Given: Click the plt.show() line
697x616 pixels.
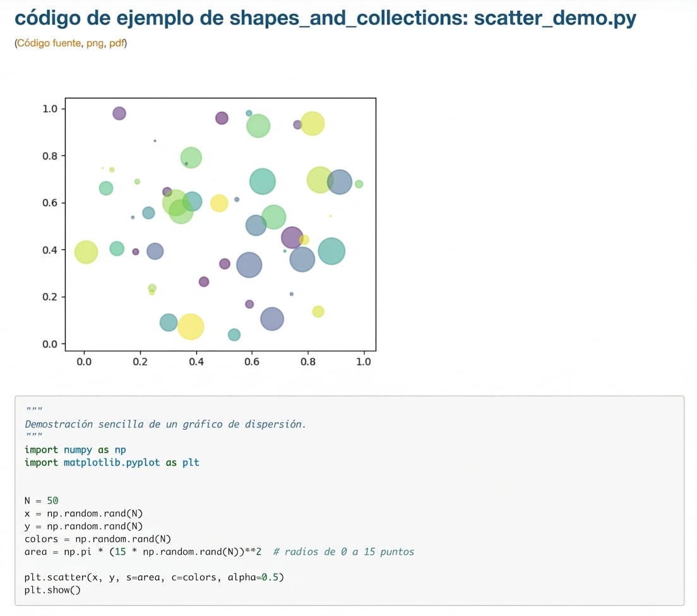Looking at the screenshot, I should coord(52,589).
